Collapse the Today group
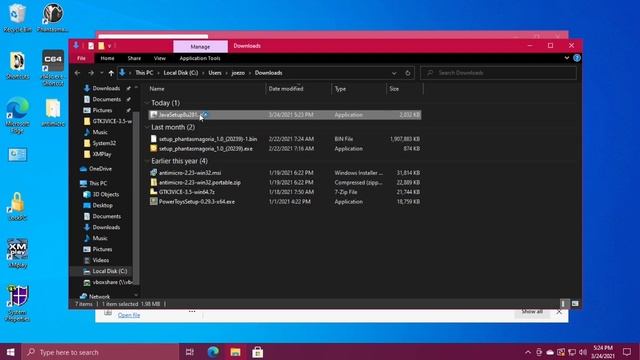Screen dimensions: 640x360 147,103
